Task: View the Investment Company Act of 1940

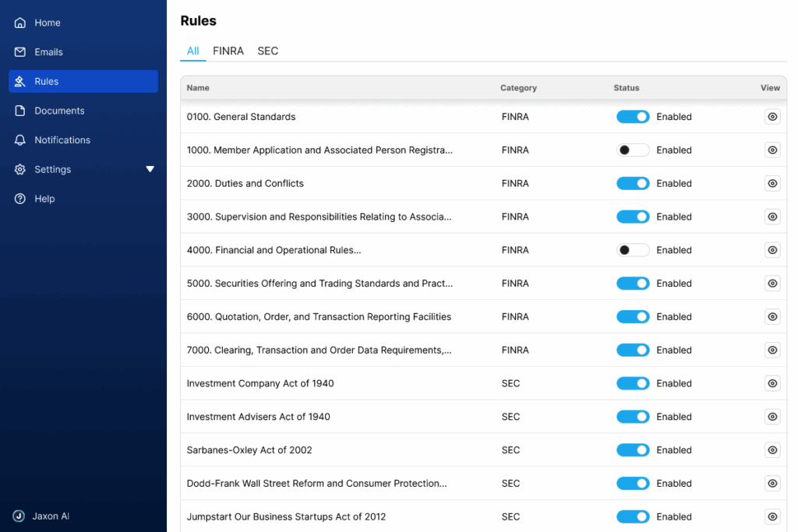Action: [772, 383]
